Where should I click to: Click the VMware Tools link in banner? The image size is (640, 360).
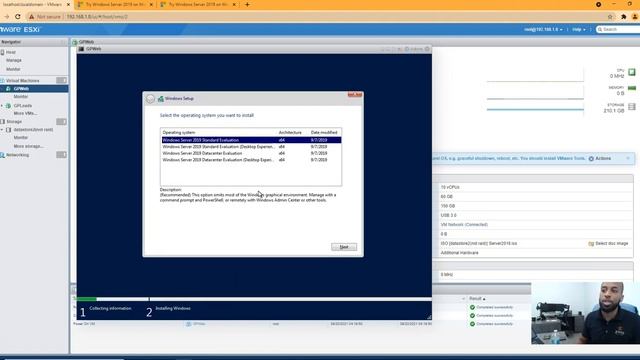tap(571, 158)
